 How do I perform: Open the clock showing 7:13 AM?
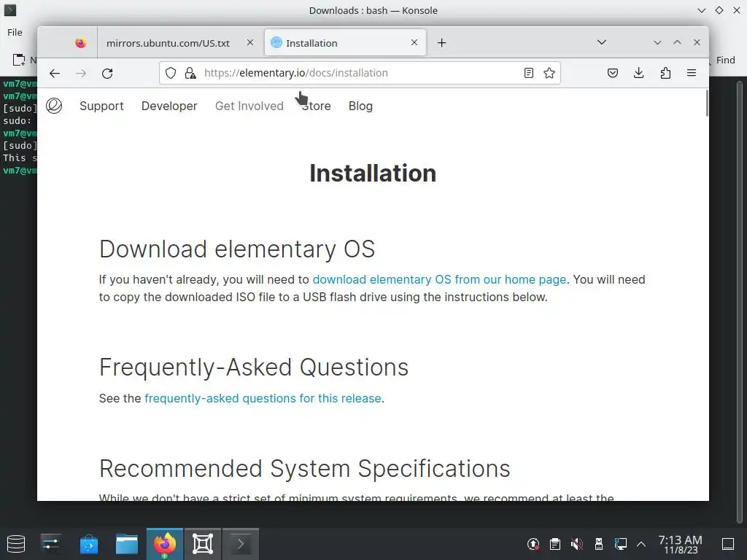681,544
